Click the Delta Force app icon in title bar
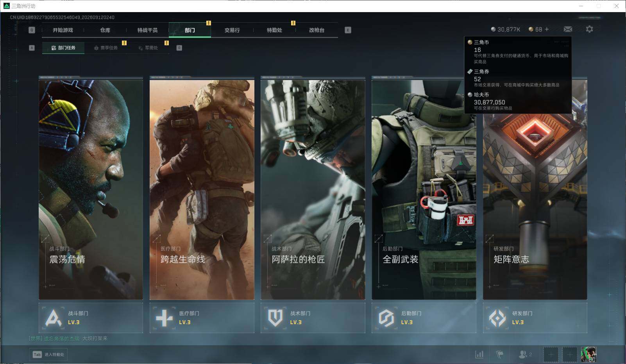 6,6
